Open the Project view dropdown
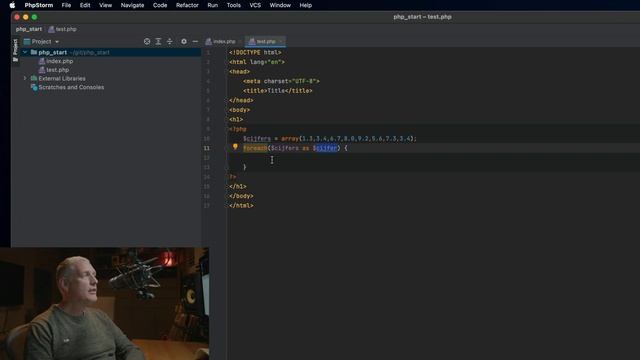640x360 pixels. coord(42,42)
